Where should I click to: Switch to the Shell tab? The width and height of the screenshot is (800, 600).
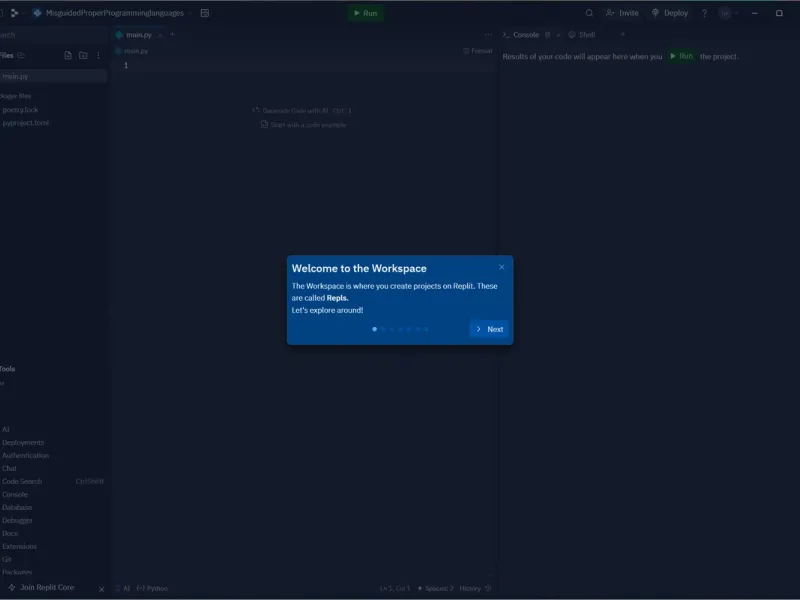pyautogui.click(x=582, y=35)
